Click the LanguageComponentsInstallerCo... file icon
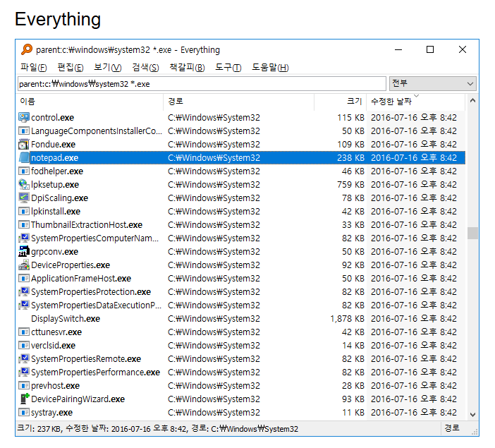Screen dimensions: 495x448 point(24,131)
